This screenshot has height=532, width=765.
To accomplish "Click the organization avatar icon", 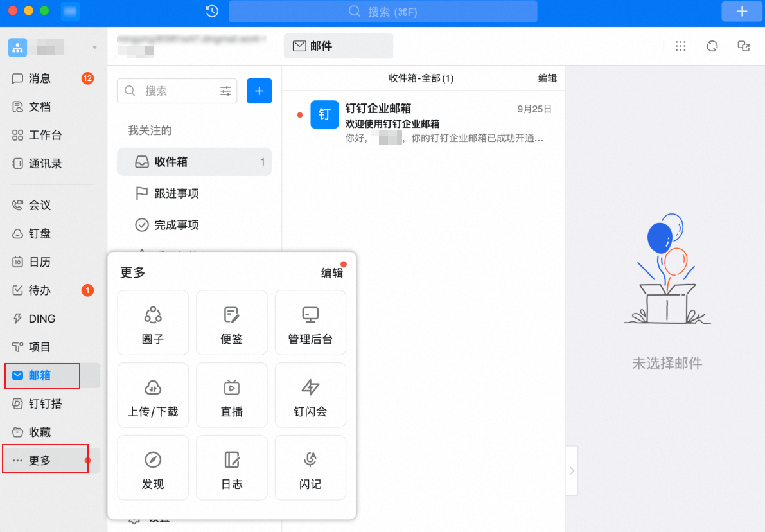I will pos(17,48).
